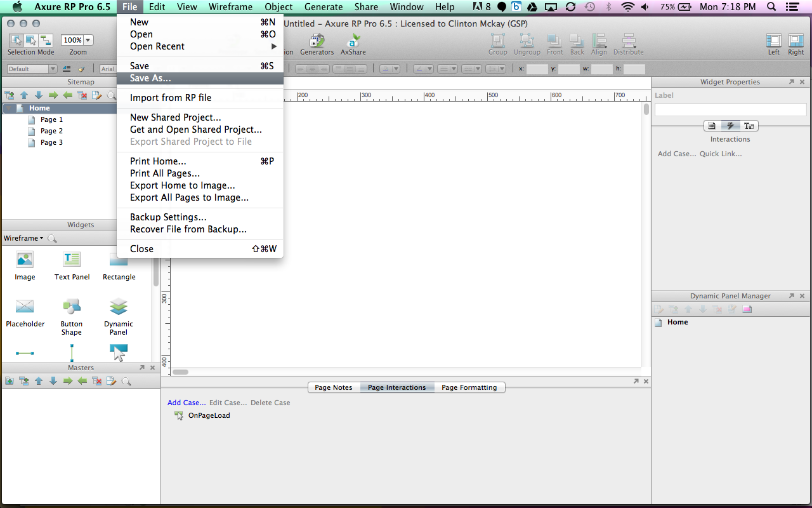The width and height of the screenshot is (812, 508).
Task: Click Add Case... in Widget Properties
Action: pyautogui.click(x=677, y=154)
